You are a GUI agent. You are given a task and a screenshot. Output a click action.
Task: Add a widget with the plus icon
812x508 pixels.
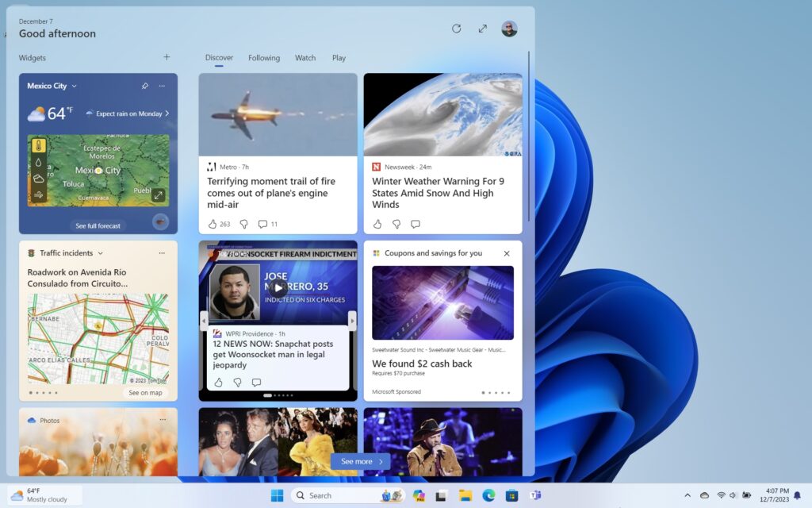(x=167, y=57)
